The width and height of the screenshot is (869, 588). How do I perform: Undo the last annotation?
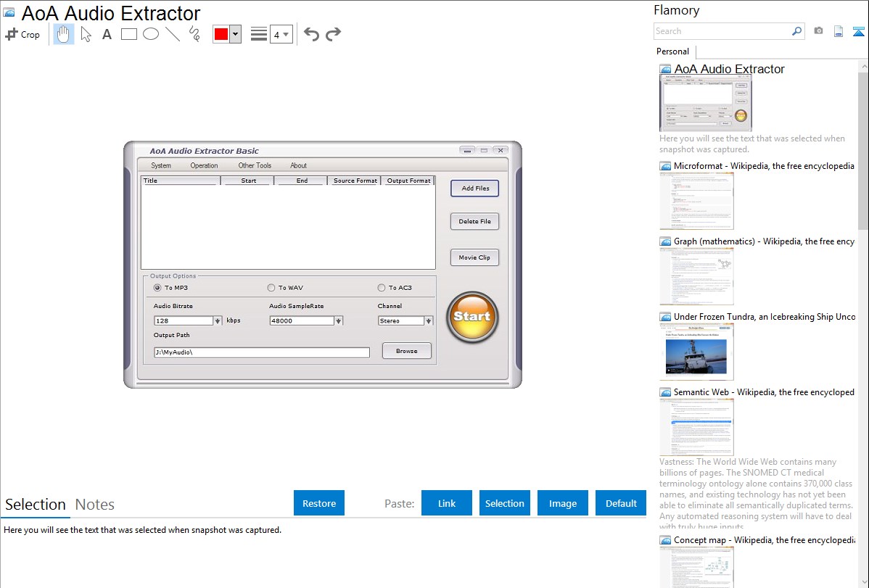click(x=311, y=34)
